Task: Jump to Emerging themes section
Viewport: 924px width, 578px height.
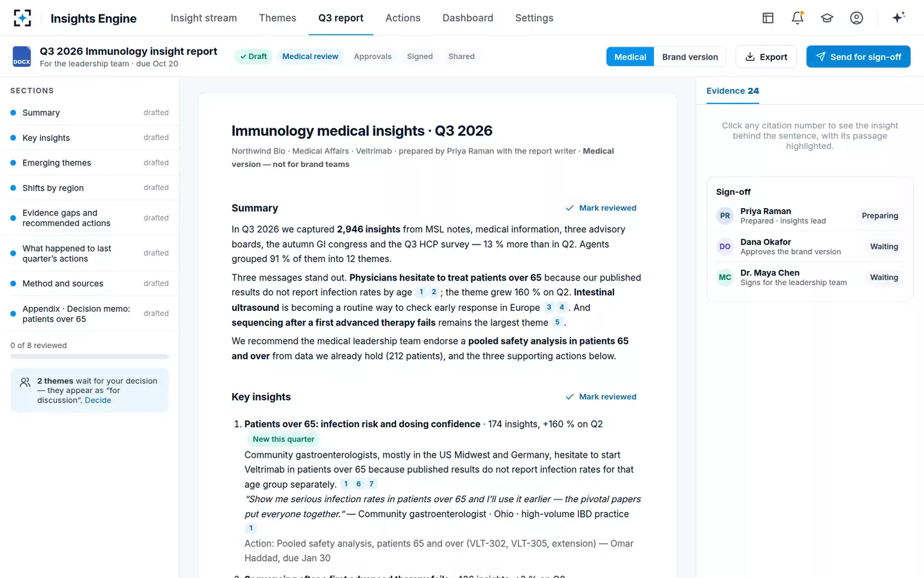Action: (90, 163)
